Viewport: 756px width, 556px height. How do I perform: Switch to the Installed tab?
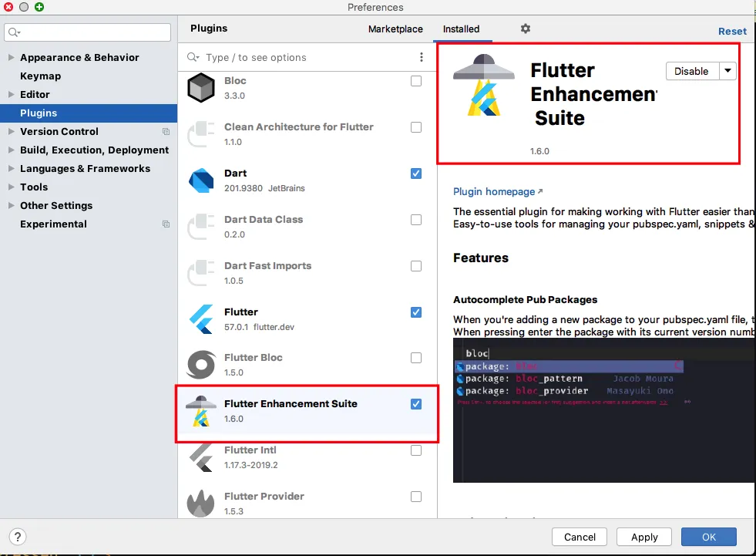pyautogui.click(x=461, y=29)
